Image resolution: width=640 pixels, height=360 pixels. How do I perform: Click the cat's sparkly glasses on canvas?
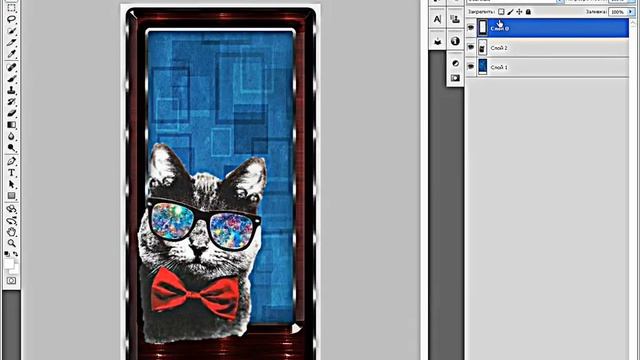pyautogui.click(x=204, y=224)
